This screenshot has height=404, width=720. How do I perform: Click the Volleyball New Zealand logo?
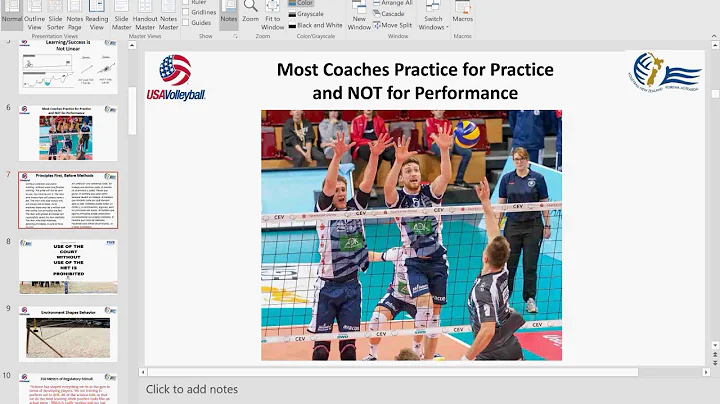pos(664,72)
